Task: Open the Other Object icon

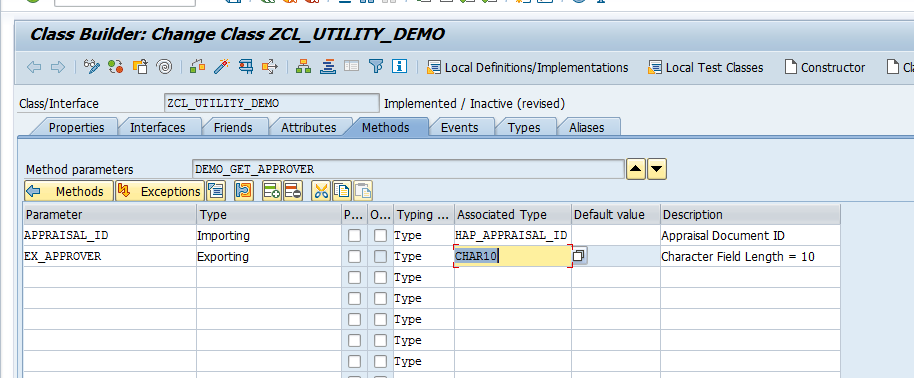Action: pyautogui.click(x=140, y=66)
